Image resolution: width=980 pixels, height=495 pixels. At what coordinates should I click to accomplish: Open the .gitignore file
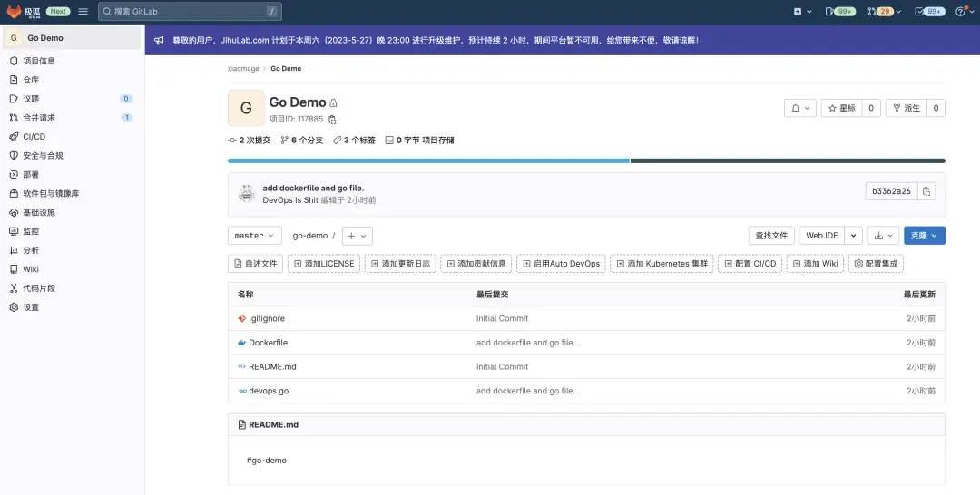[x=267, y=318]
